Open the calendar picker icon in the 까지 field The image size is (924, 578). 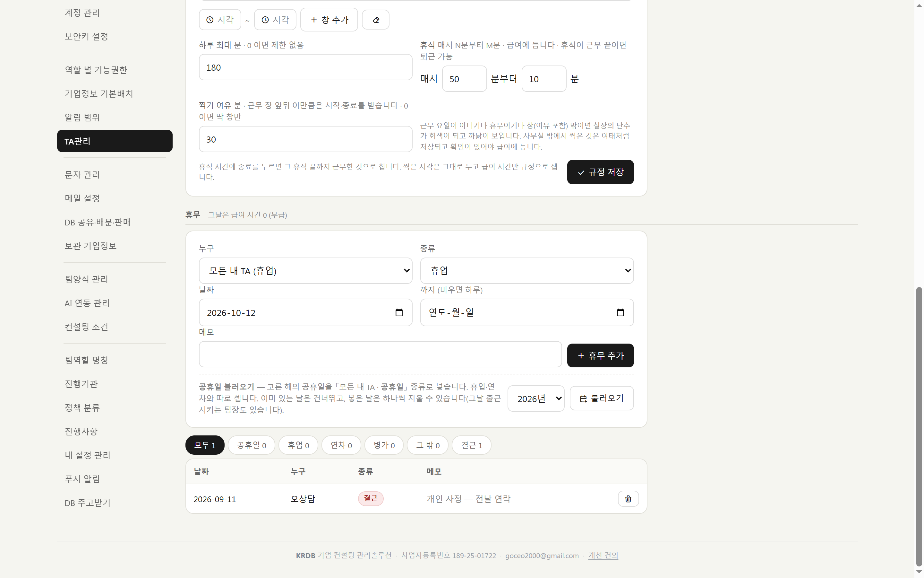[x=620, y=313]
